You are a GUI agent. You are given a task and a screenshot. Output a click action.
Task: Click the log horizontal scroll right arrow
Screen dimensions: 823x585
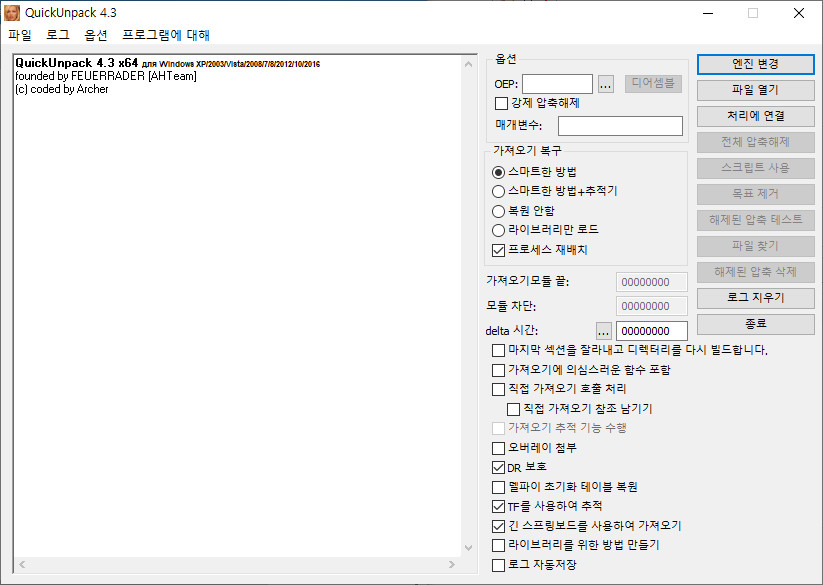pyautogui.click(x=452, y=565)
